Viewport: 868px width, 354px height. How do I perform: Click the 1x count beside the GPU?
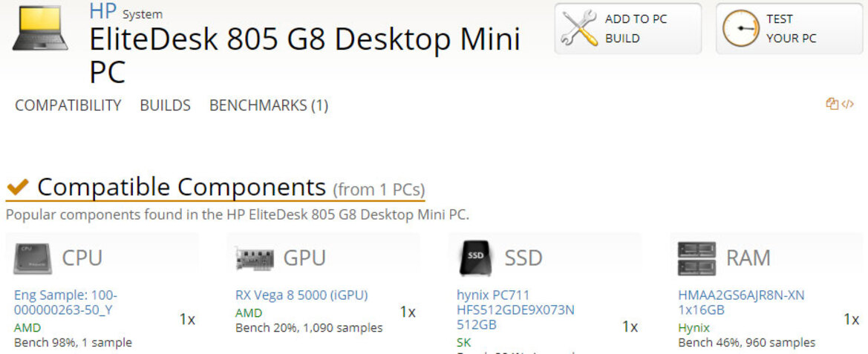[408, 312]
